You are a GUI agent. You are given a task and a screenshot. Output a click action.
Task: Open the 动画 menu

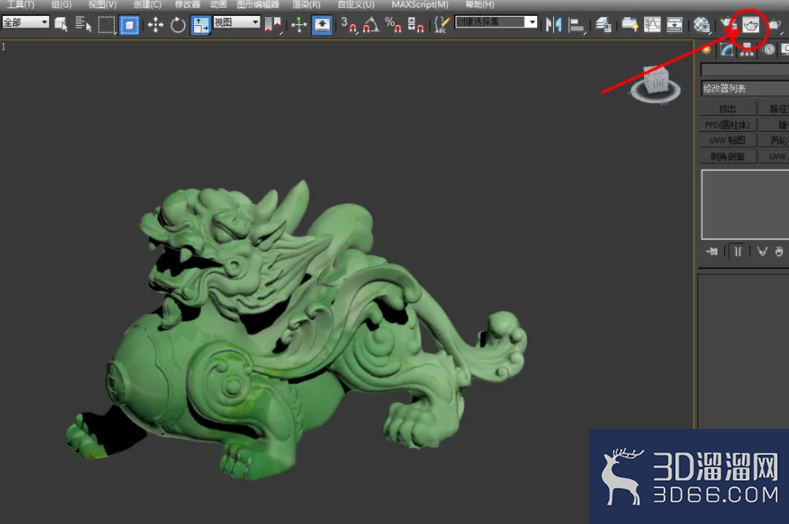tap(218, 5)
